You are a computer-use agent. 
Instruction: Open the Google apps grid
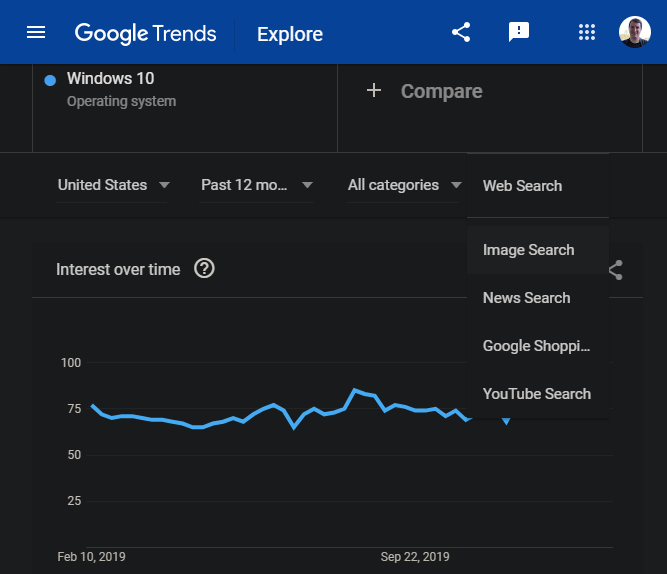pyautogui.click(x=587, y=32)
